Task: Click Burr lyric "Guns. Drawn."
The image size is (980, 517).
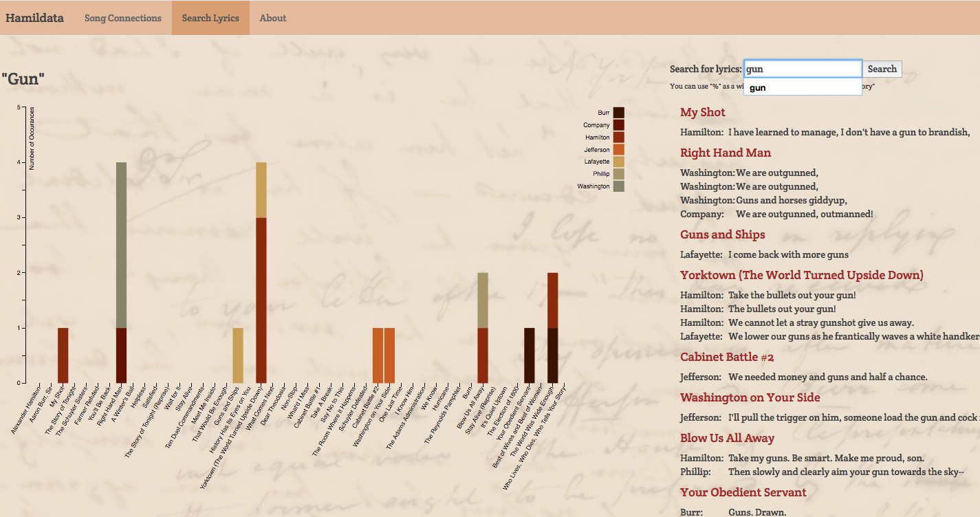Action: point(757,512)
